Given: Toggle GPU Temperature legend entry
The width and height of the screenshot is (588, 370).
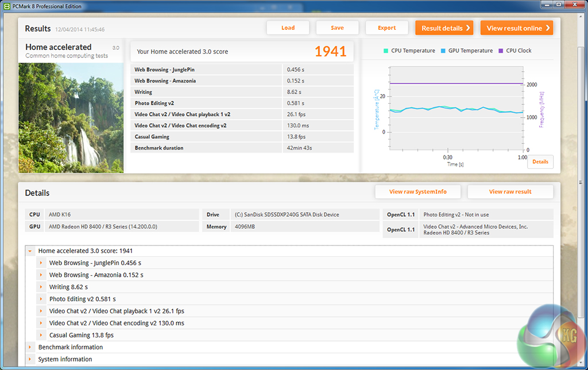Looking at the screenshot, I should [467, 51].
